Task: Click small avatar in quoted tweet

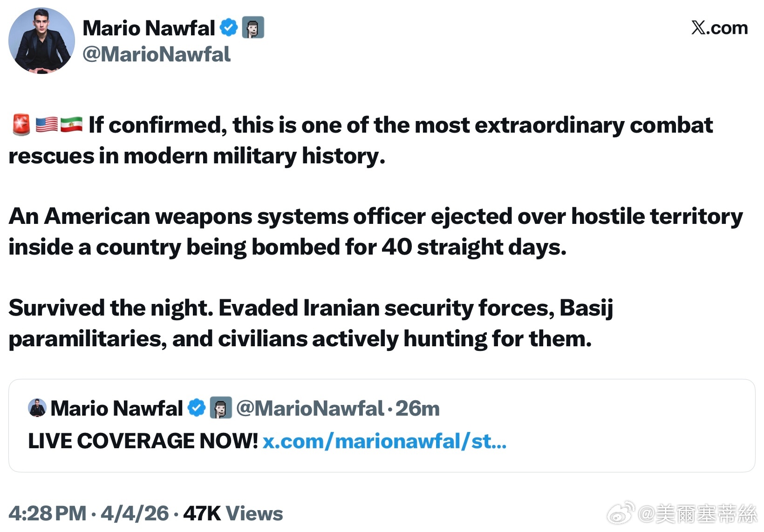Action: [37, 408]
